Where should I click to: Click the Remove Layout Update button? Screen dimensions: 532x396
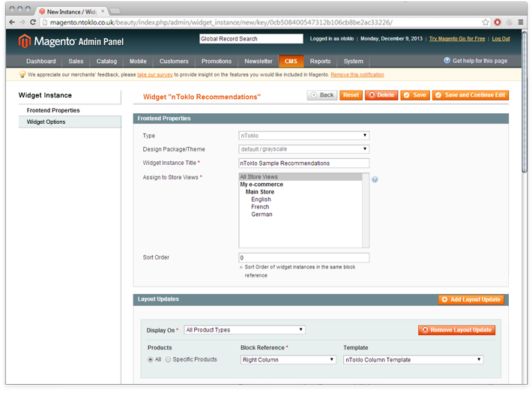(x=456, y=330)
